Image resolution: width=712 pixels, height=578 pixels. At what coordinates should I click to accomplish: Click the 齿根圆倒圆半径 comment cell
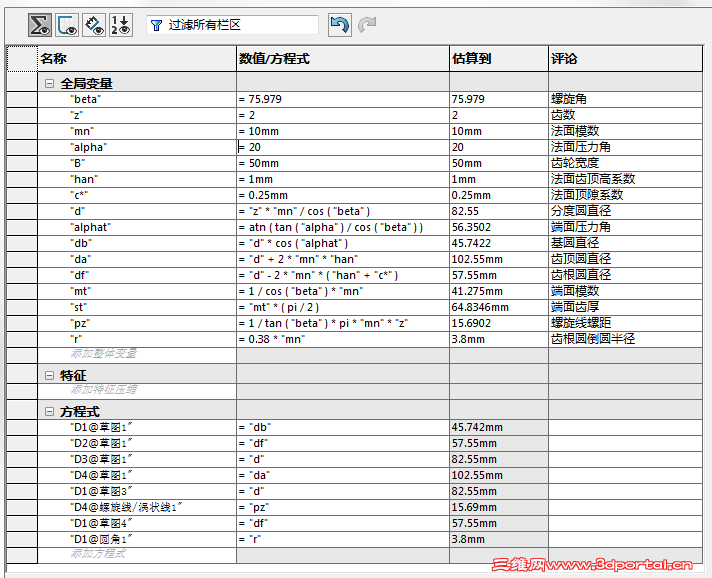(x=625, y=340)
